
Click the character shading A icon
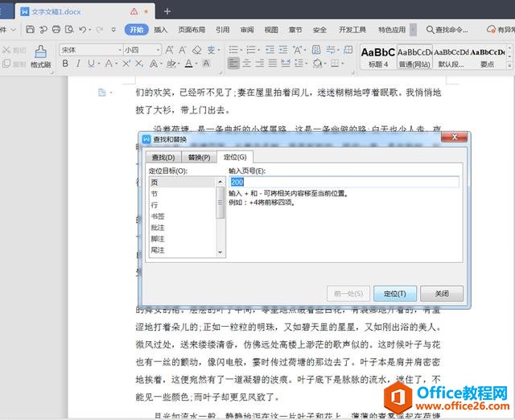(206, 64)
